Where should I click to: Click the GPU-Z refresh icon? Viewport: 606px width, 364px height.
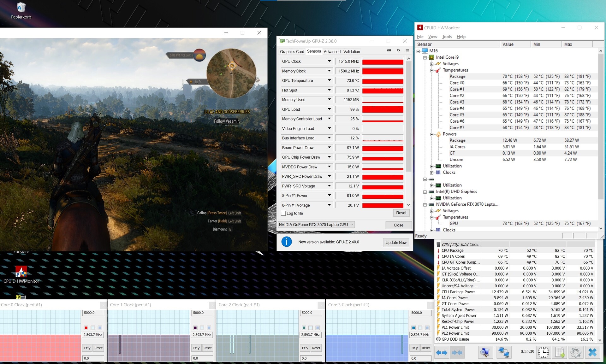(x=398, y=50)
